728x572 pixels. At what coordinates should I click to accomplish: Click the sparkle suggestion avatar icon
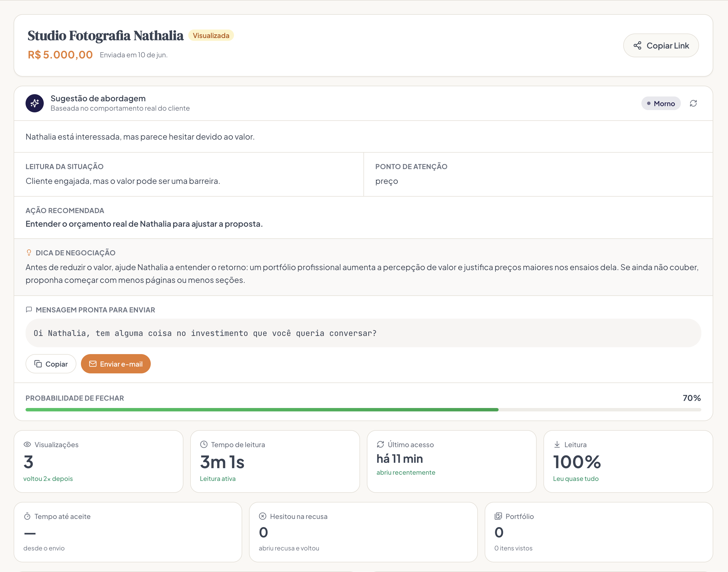pos(35,103)
